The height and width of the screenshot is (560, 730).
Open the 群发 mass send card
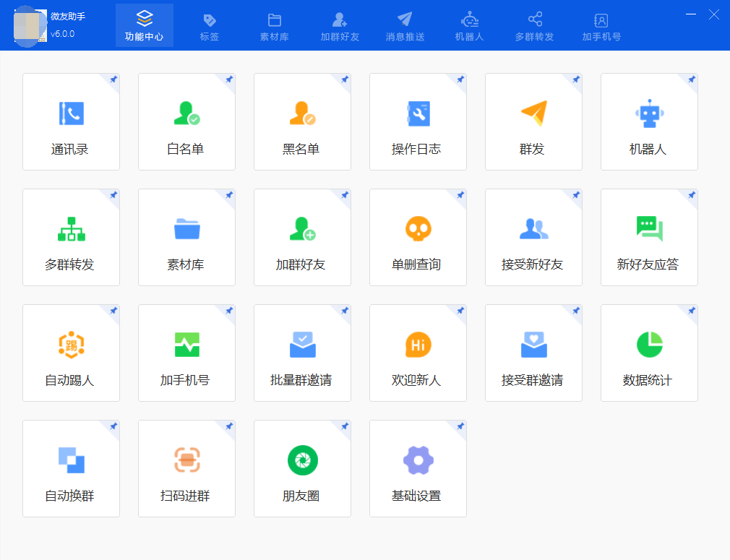pos(533,122)
